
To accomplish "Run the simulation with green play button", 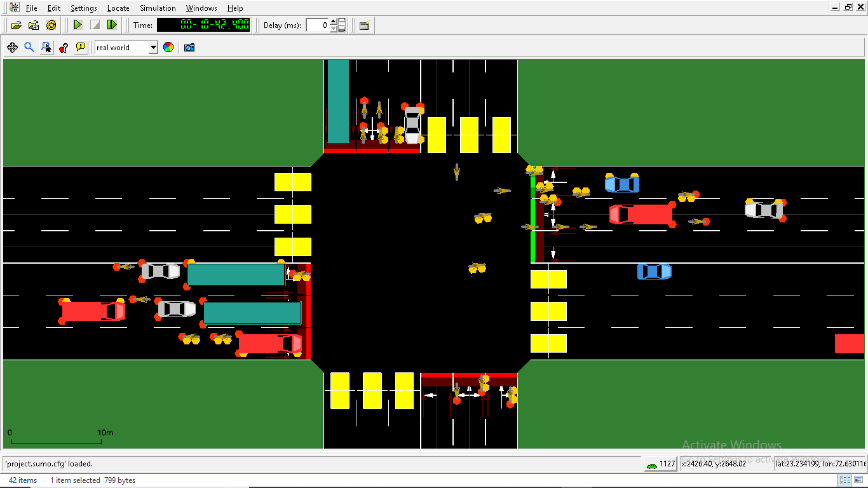I will coord(78,25).
